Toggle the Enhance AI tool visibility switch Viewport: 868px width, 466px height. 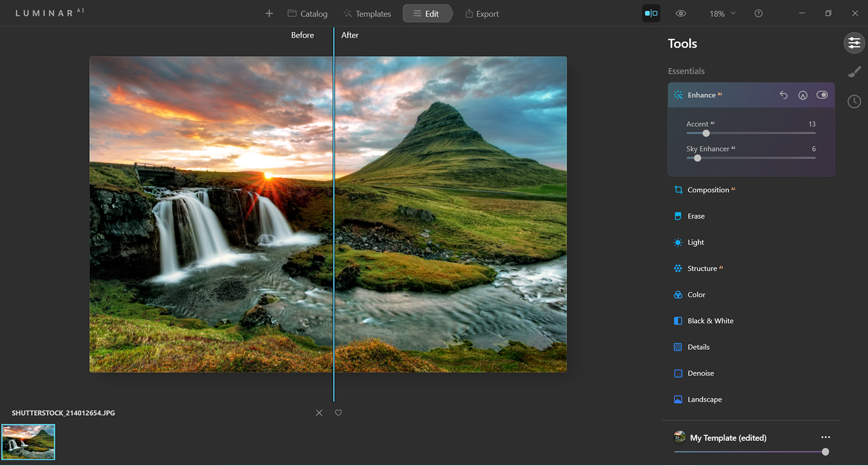(x=822, y=95)
